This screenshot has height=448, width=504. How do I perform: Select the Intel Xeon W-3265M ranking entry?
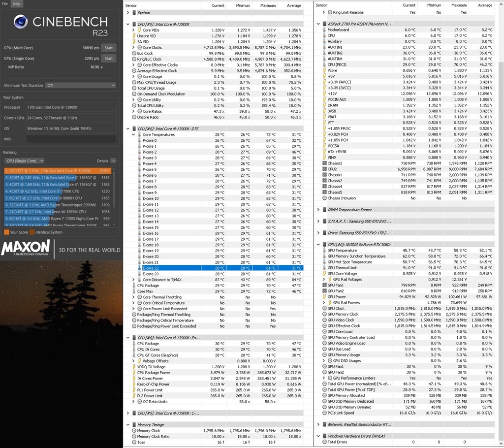pos(58,212)
